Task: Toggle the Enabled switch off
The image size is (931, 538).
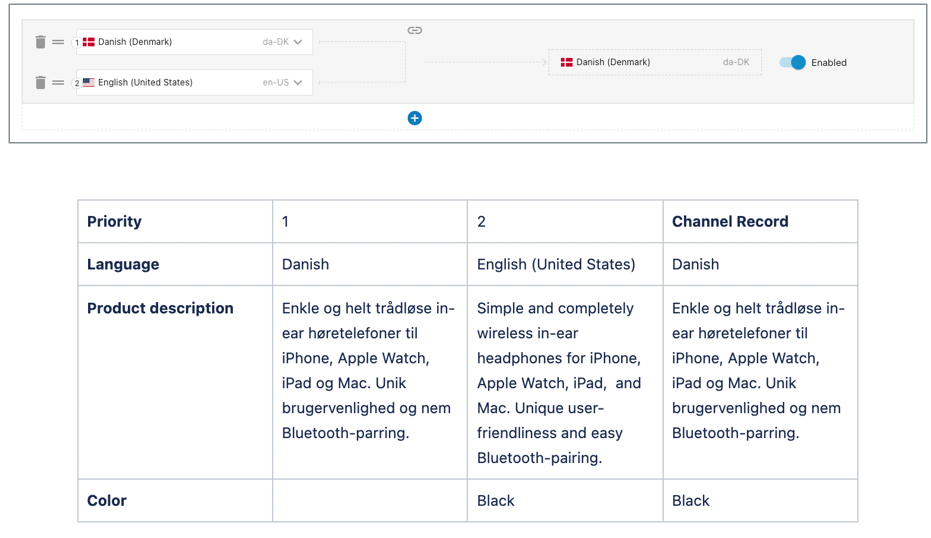Action: tap(793, 62)
